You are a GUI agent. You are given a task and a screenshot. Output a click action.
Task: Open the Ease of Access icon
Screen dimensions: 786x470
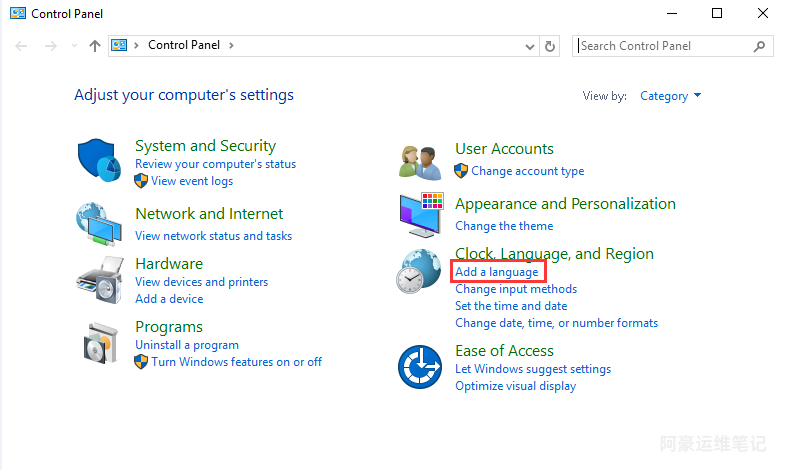click(x=420, y=367)
